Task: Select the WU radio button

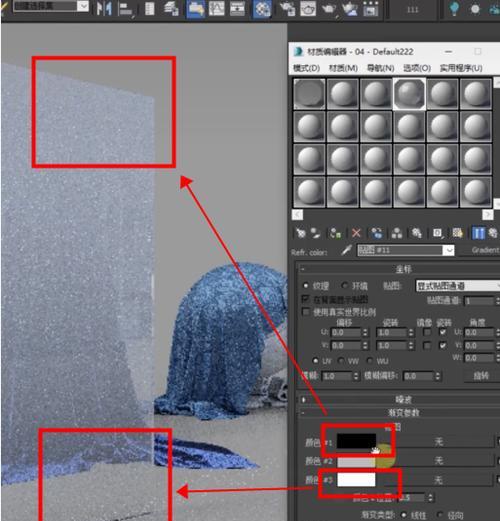Action: pos(369,361)
